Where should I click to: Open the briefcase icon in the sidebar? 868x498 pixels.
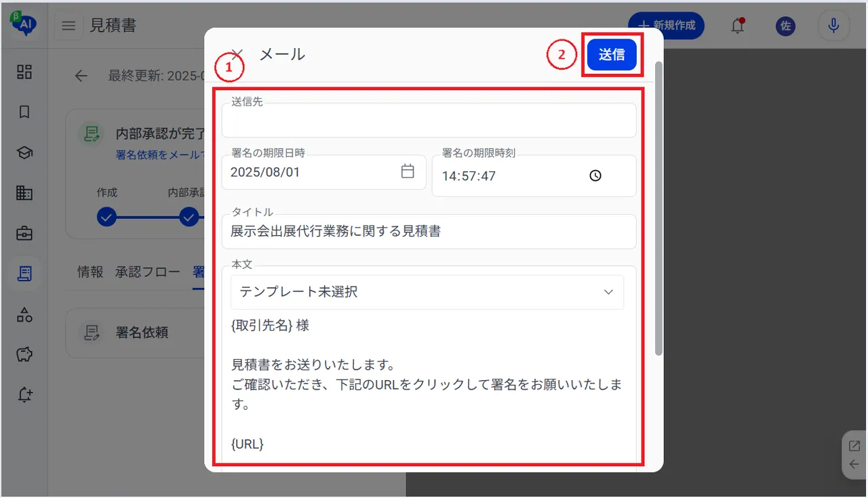tap(24, 234)
